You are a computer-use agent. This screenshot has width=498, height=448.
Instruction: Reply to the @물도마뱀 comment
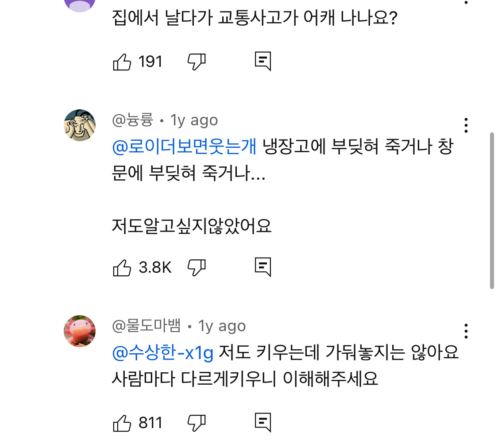coord(263,423)
